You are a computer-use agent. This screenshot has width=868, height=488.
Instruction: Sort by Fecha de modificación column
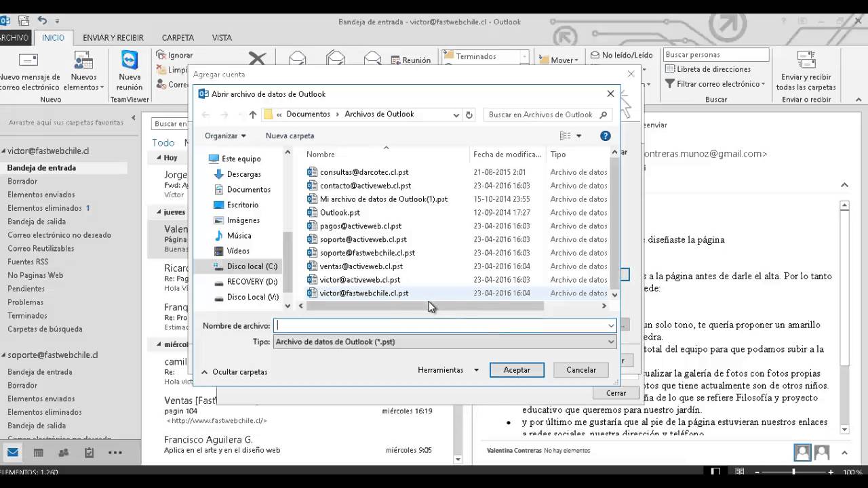pyautogui.click(x=507, y=155)
